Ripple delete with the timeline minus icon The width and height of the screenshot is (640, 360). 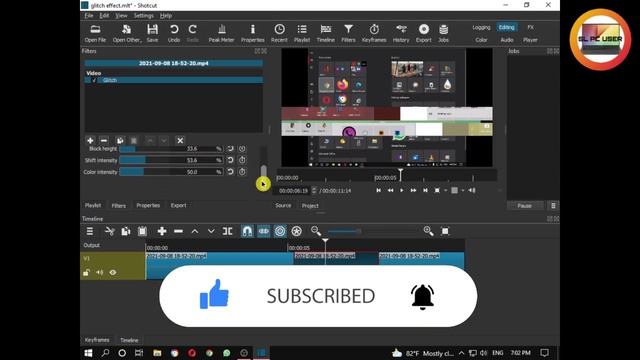click(x=178, y=231)
